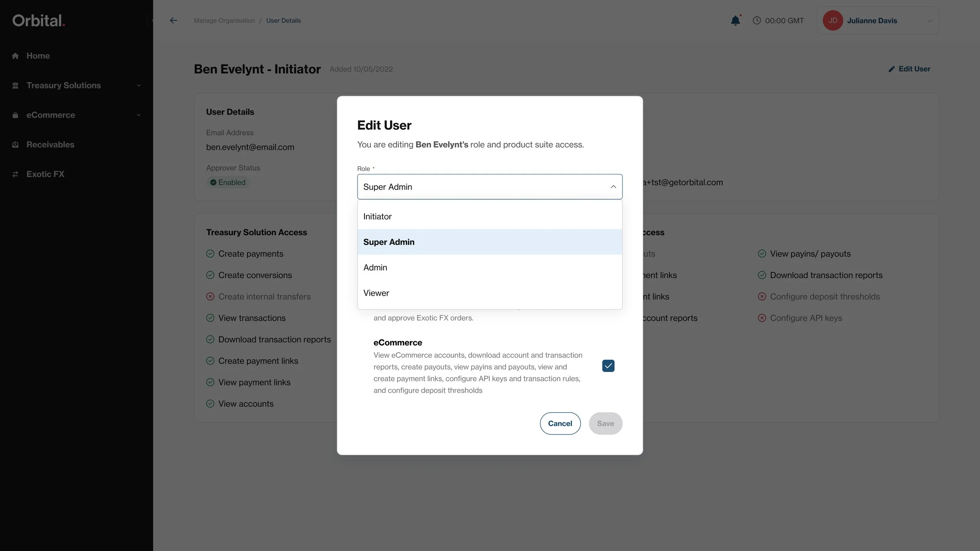
Task: Select Initiator from role list
Action: [377, 216]
